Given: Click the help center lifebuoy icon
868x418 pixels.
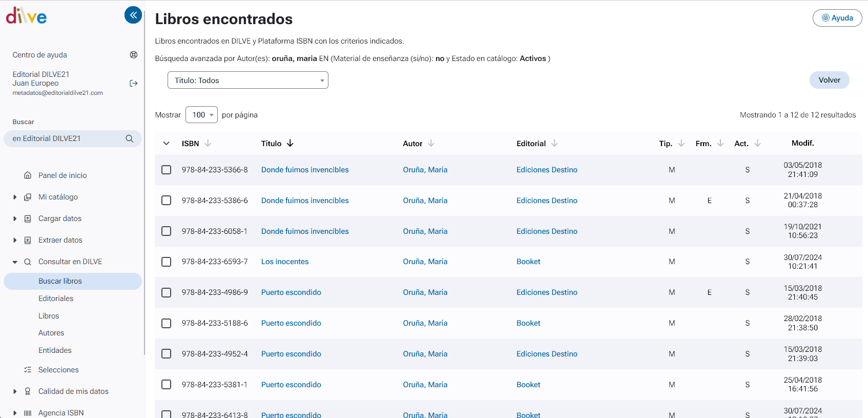Looking at the screenshot, I should [134, 55].
